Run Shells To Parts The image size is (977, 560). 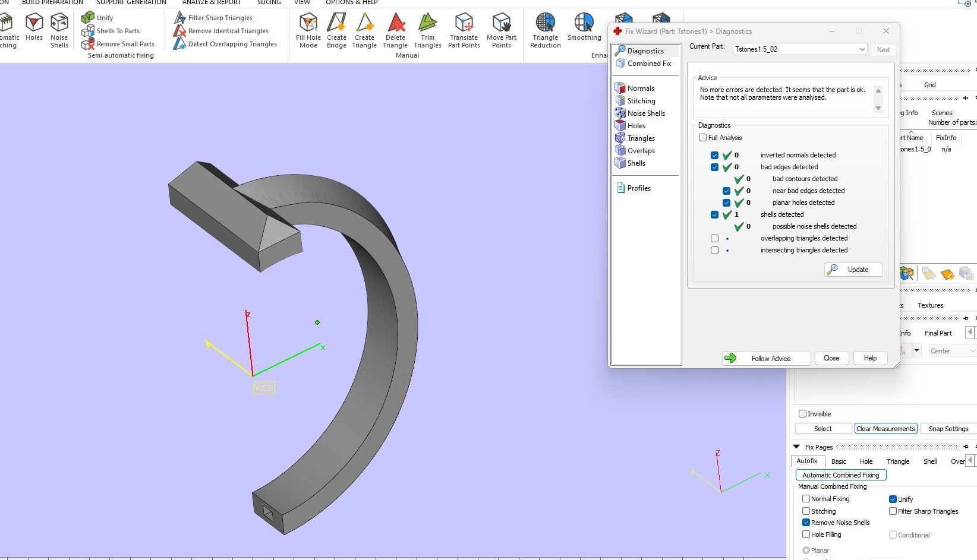[111, 31]
